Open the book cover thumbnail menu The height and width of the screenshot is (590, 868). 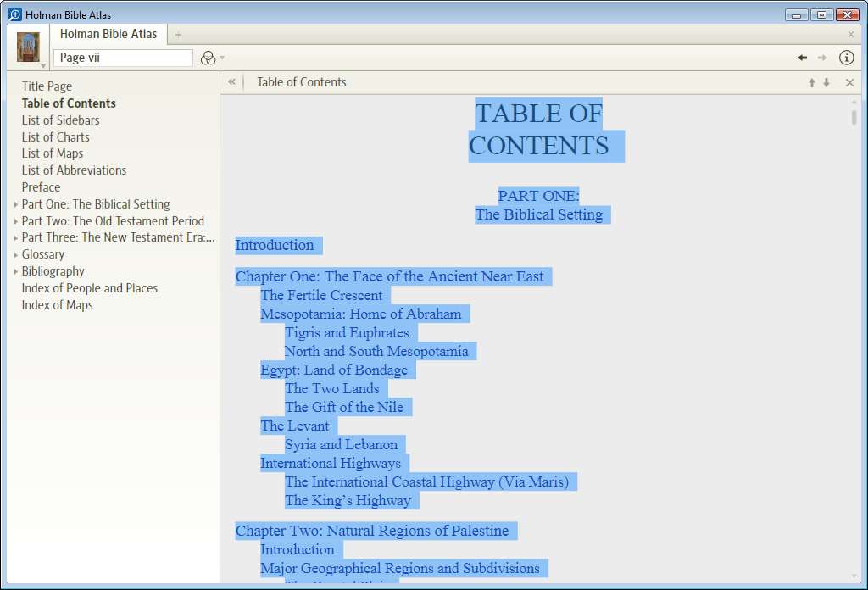28,47
